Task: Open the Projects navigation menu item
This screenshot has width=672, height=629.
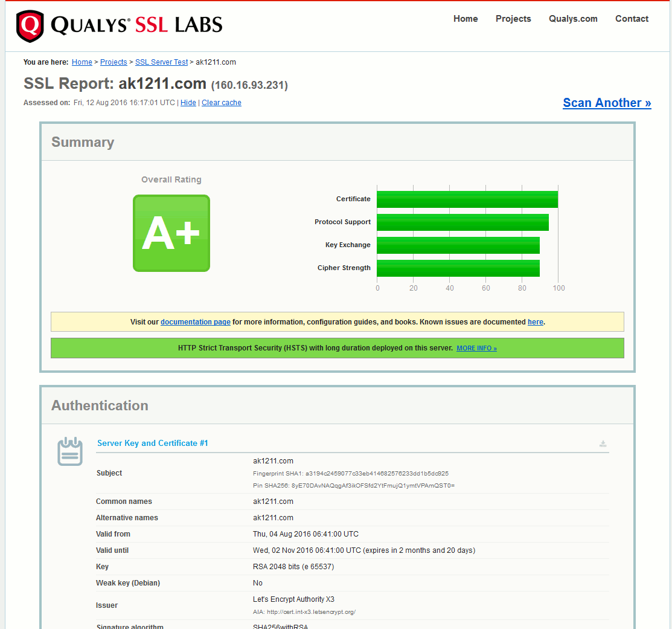Action: point(513,19)
